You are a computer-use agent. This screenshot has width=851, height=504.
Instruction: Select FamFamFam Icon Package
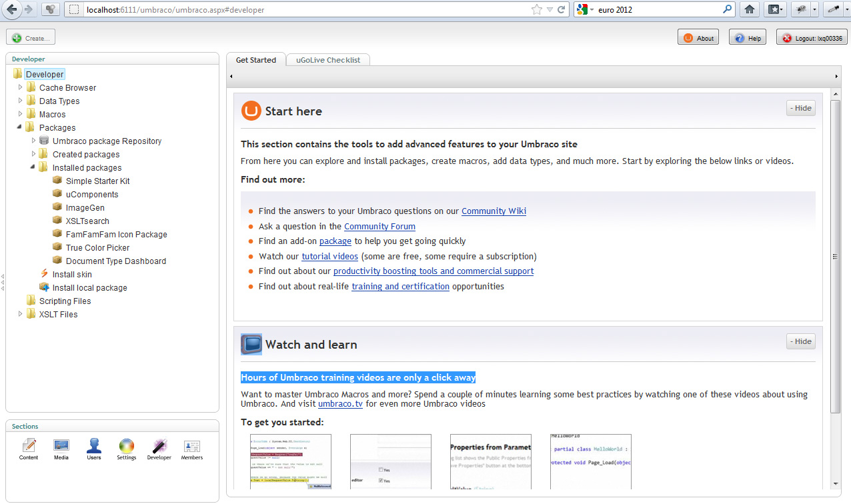[x=116, y=234]
